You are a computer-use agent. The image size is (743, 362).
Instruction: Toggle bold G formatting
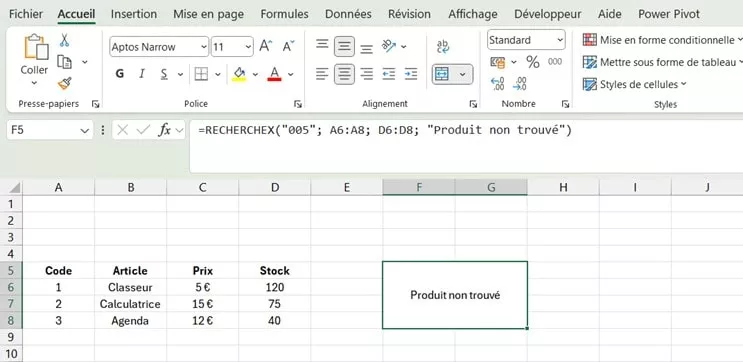120,74
